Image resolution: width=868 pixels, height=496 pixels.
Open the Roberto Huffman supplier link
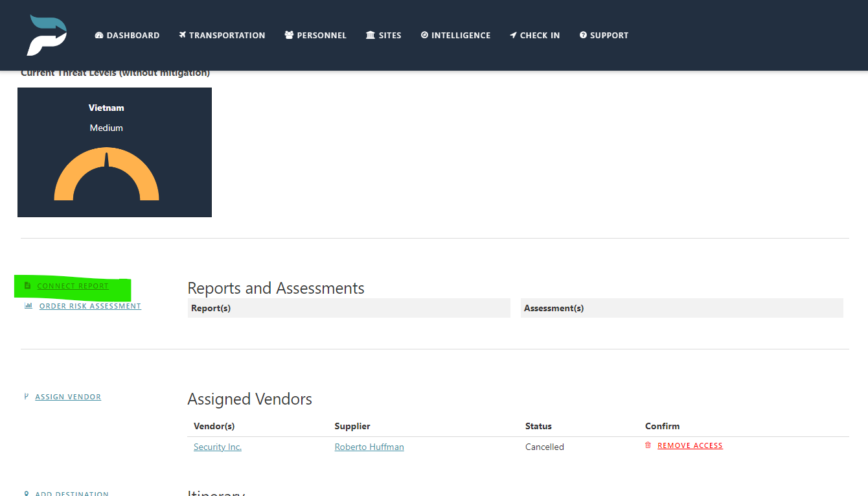point(369,447)
